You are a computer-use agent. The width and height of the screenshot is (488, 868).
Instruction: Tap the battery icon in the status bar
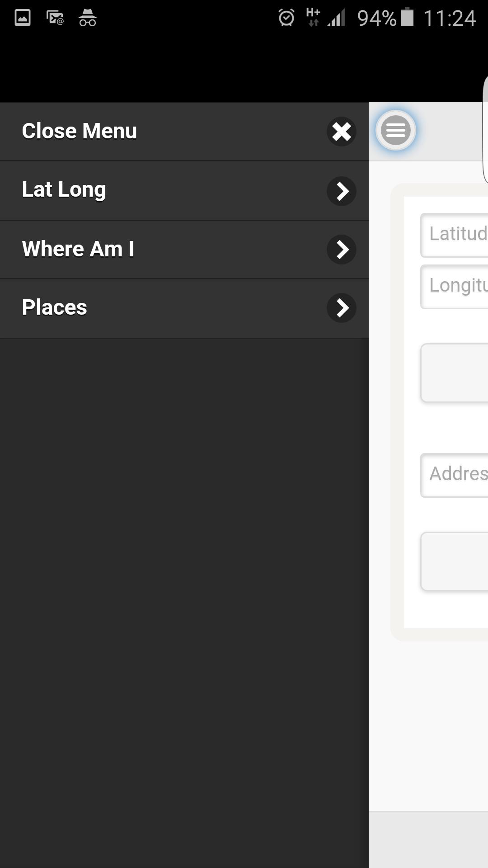click(408, 18)
